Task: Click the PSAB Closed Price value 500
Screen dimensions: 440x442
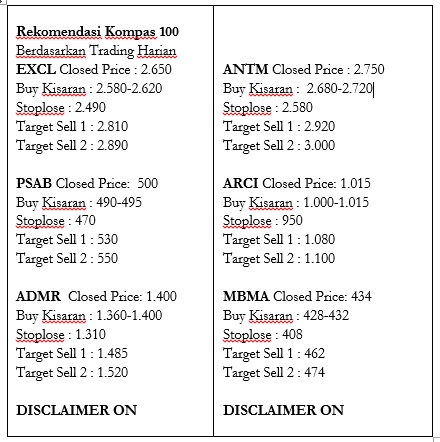Action: (x=148, y=183)
